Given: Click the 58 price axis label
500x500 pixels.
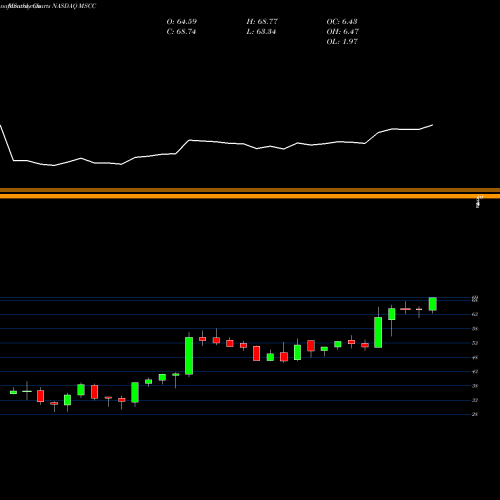Looking at the screenshot, I should tap(475, 329).
